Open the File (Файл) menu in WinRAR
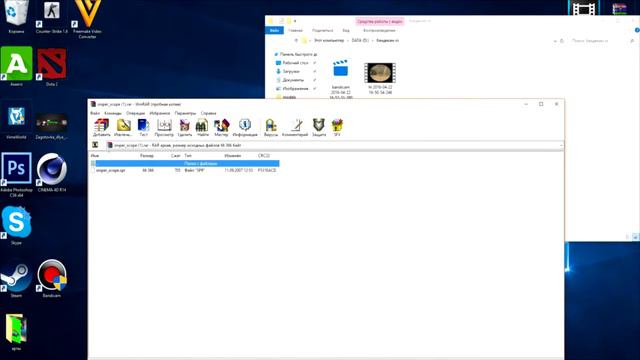The image size is (640, 360). coord(95,113)
